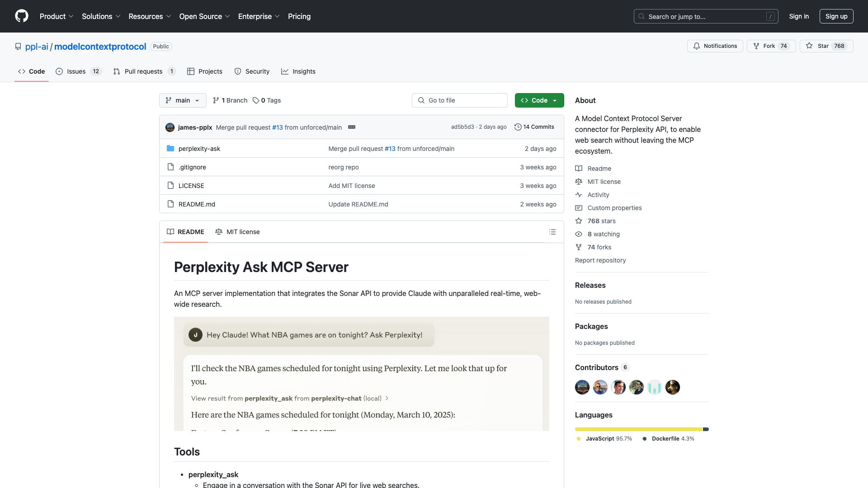Open the main branch selector
The image size is (868, 488).
tap(183, 100)
